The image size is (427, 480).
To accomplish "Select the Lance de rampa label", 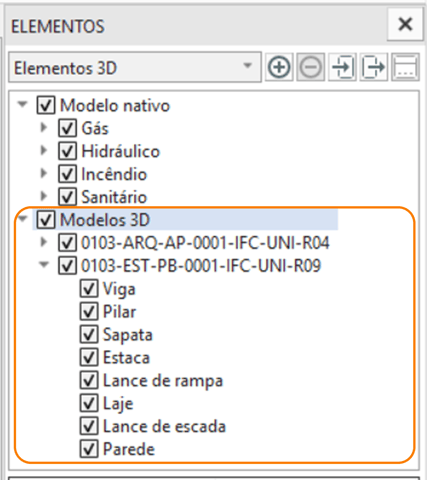I will (x=163, y=381).
